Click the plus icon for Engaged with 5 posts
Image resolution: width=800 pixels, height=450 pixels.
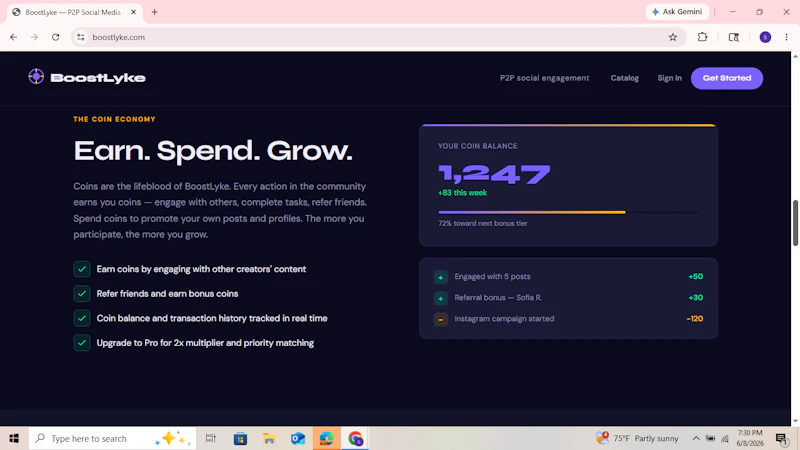[x=441, y=277]
